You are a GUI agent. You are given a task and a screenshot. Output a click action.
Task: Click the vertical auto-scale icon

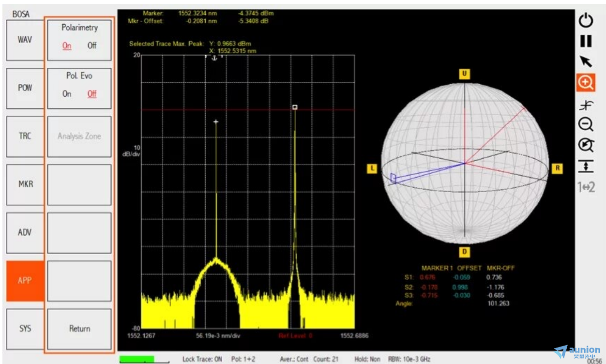pos(586,166)
